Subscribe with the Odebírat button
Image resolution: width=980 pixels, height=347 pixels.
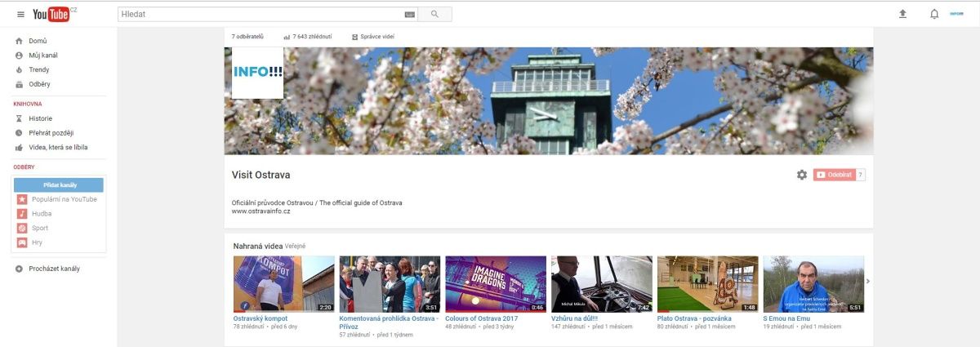click(x=835, y=175)
